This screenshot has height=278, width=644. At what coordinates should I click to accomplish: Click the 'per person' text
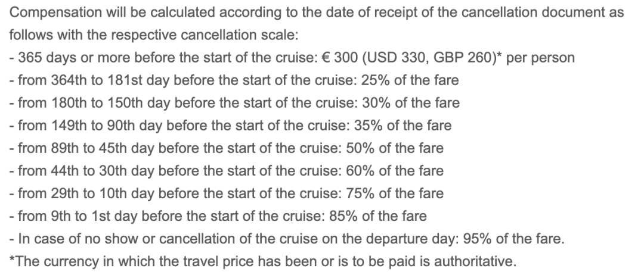pyautogui.click(x=540, y=58)
